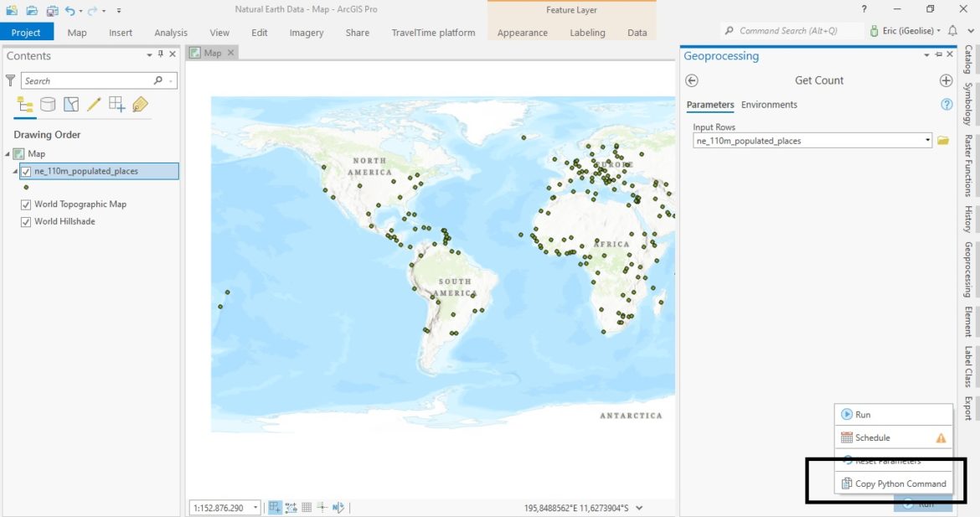This screenshot has height=517, width=980.
Task: Open Get Count tool help icon
Action: [946, 105]
